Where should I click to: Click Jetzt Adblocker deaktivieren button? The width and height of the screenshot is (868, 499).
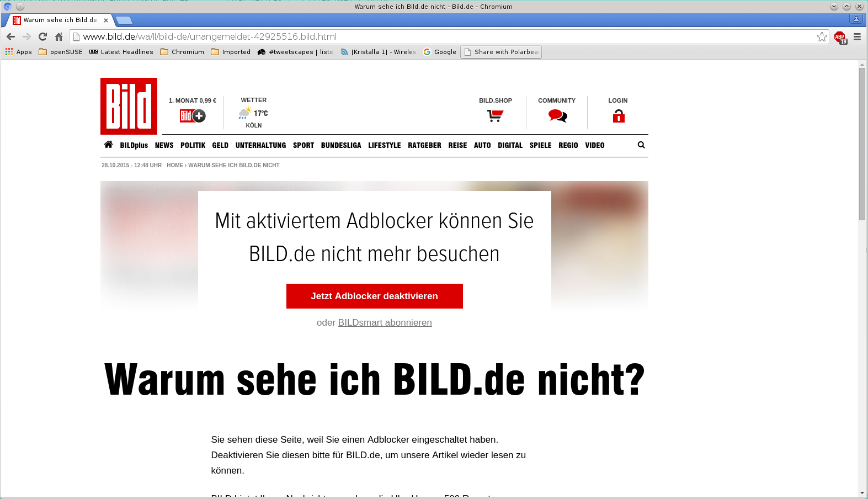pos(374,296)
